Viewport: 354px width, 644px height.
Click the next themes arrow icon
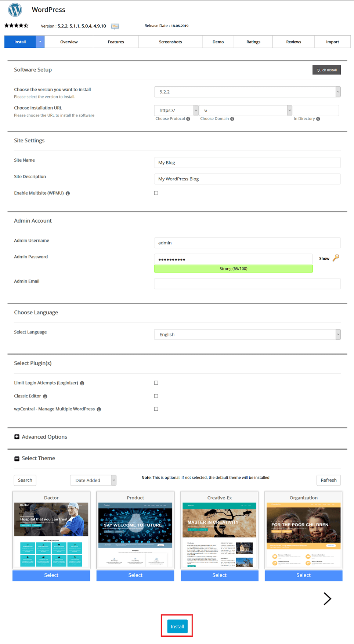pyautogui.click(x=327, y=598)
